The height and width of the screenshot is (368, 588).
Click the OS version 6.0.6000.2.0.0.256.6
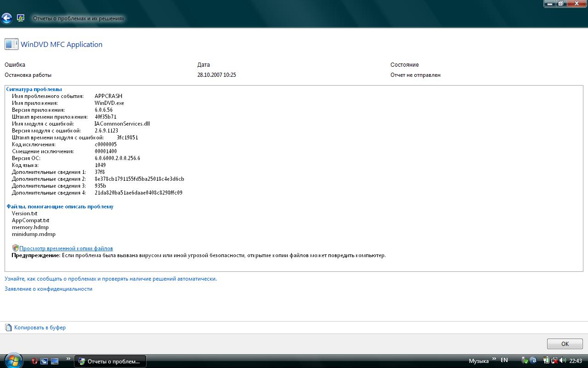click(118, 158)
